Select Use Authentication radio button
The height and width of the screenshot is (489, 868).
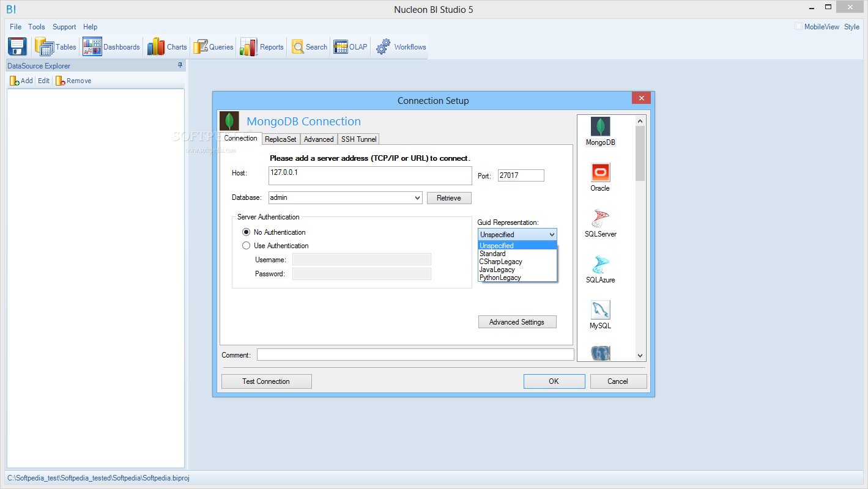click(x=247, y=246)
